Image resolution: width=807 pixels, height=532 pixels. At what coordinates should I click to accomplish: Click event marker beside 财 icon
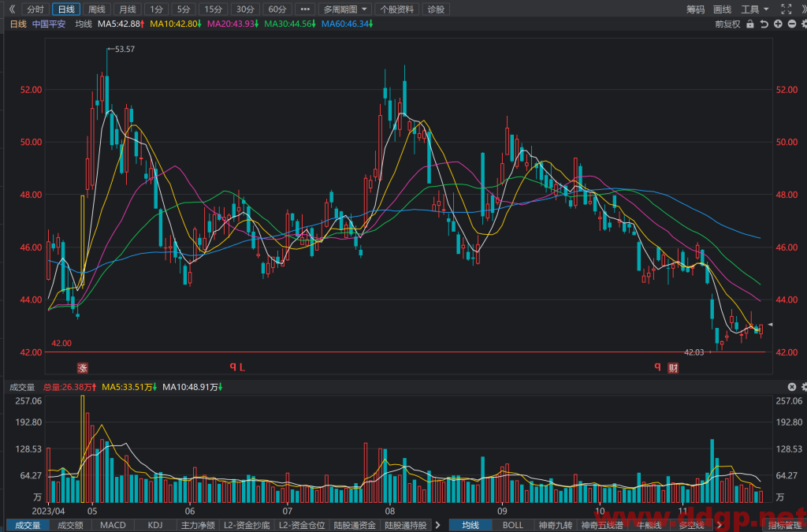(657, 366)
